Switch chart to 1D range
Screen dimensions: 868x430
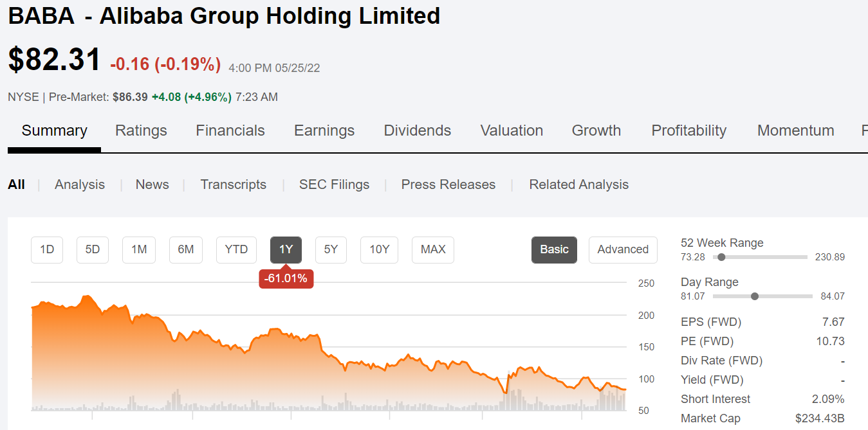pyautogui.click(x=46, y=250)
